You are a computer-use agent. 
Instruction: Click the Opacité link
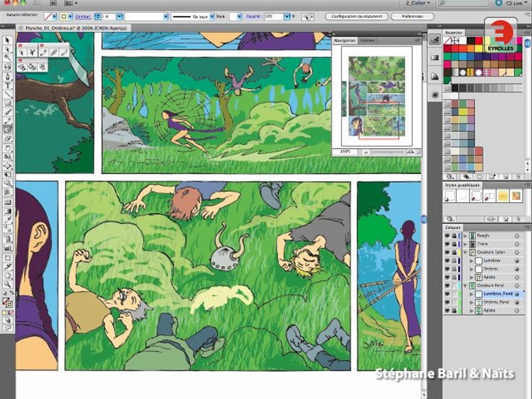click(x=253, y=16)
